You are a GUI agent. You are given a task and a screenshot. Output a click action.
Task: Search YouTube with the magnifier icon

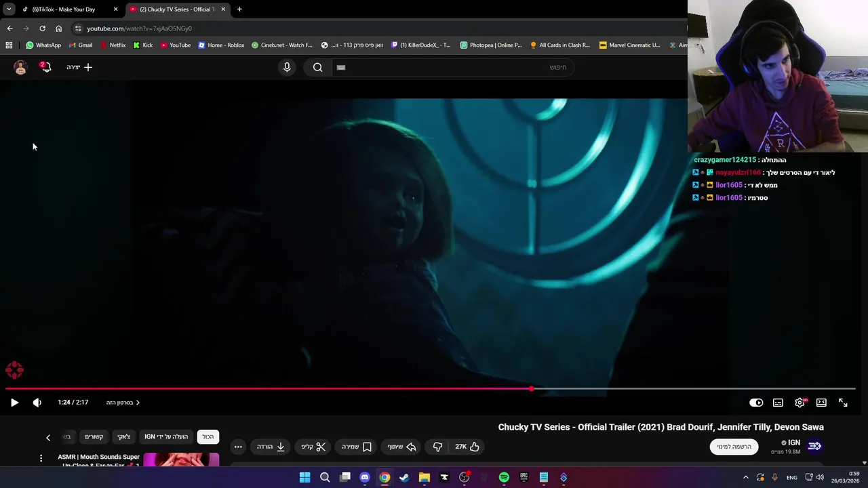[x=318, y=67]
